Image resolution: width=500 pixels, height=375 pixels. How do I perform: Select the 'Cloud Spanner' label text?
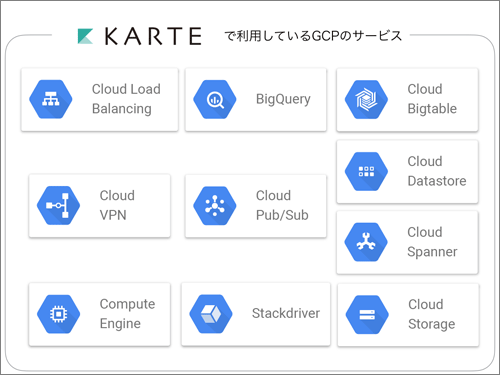click(x=432, y=242)
